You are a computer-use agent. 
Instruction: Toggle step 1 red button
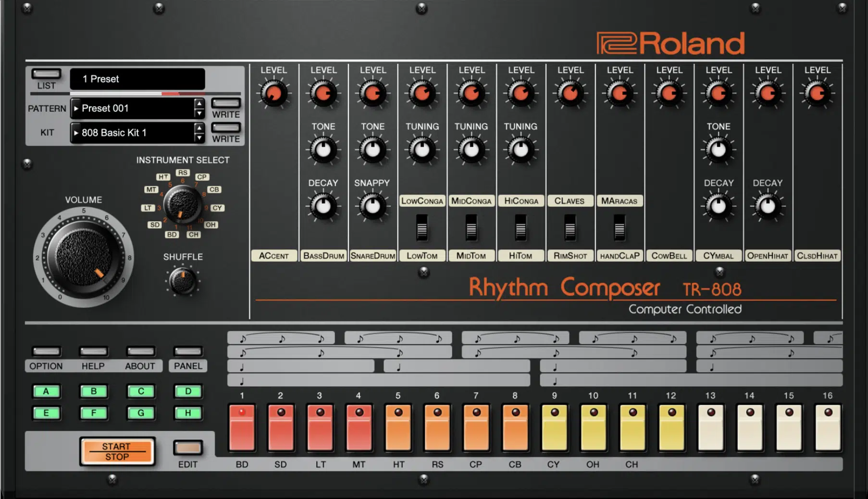coord(242,427)
